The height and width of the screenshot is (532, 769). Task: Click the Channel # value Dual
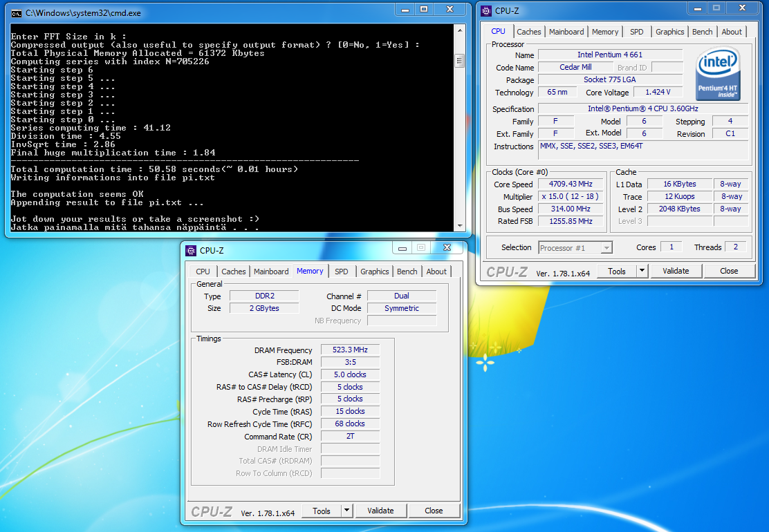click(402, 296)
